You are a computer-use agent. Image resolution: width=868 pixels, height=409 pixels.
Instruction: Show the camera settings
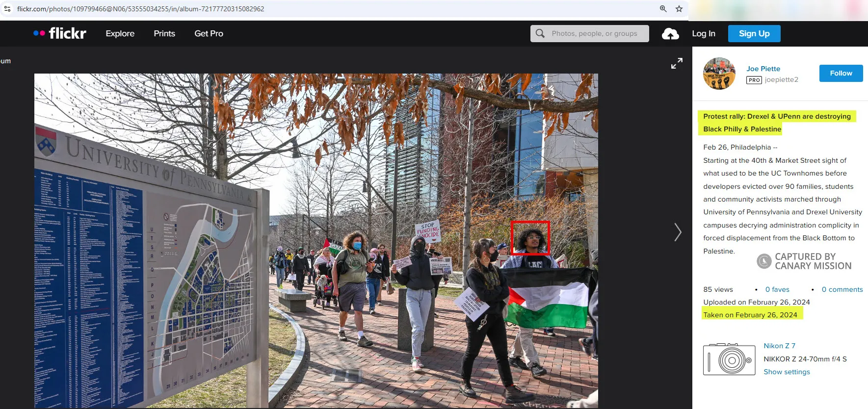[787, 372]
